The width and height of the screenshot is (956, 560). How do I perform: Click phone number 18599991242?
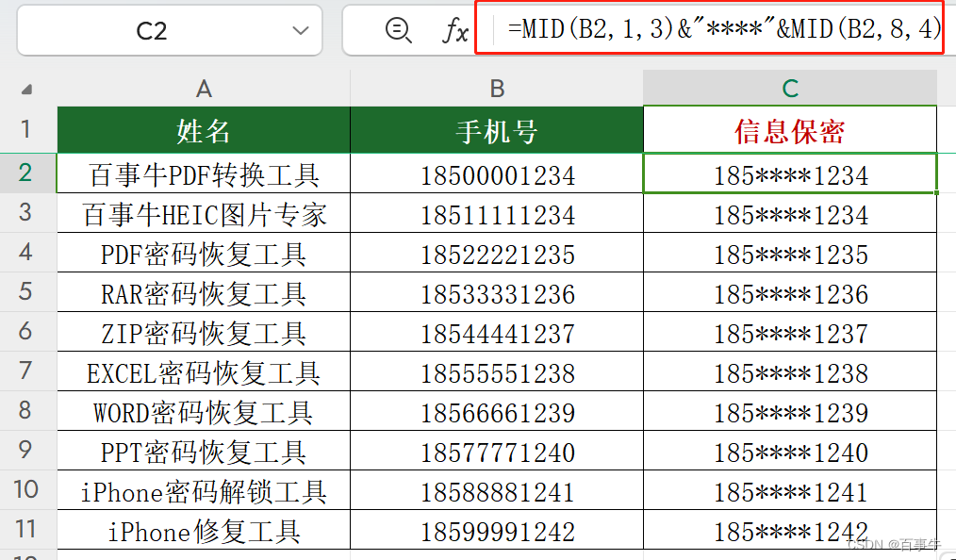(x=497, y=530)
